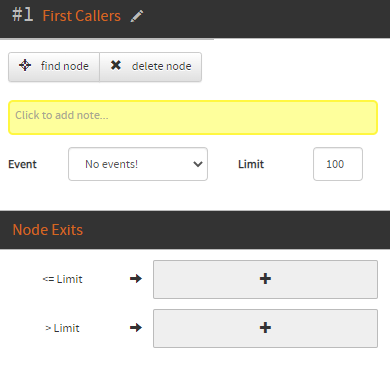Focus the Limit input field containing 100
Viewport: 390px width, 379px height.
(338, 164)
